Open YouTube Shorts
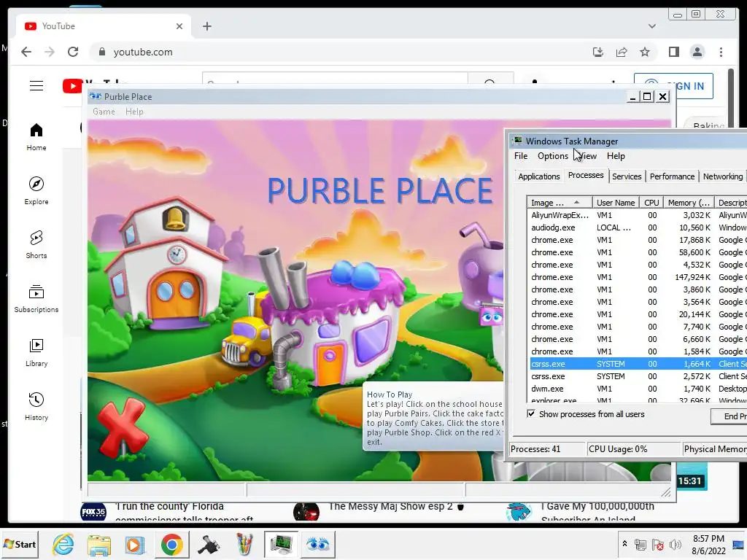Image resolution: width=747 pixels, height=560 pixels. (x=36, y=245)
